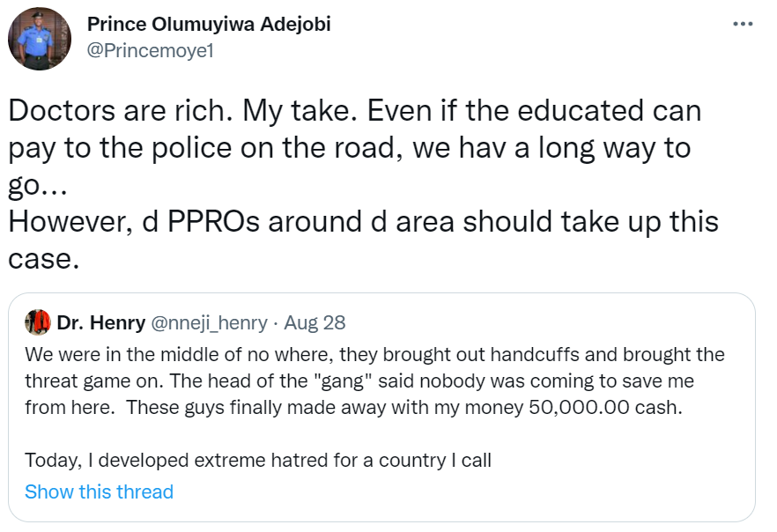This screenshot has height=532, width=777.
Task: Click the @nneji_henry handle
Action: [x=210, y=323]
